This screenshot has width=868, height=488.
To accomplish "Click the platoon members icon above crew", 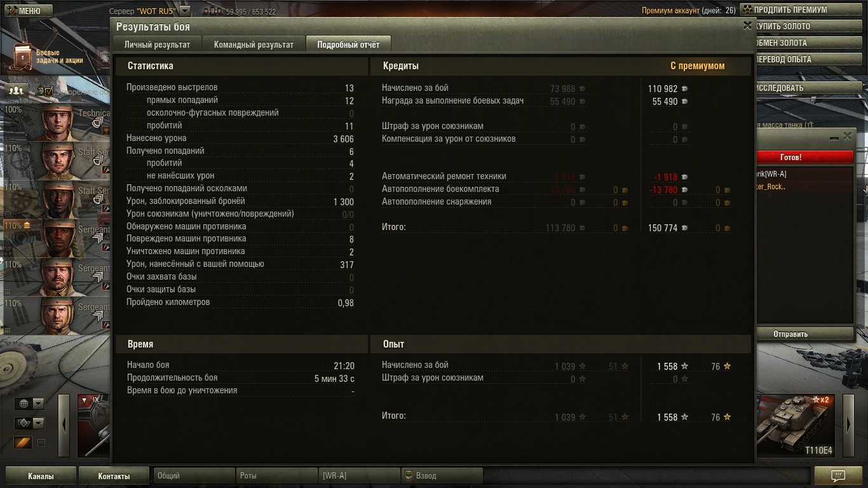I will coord(17,90).
